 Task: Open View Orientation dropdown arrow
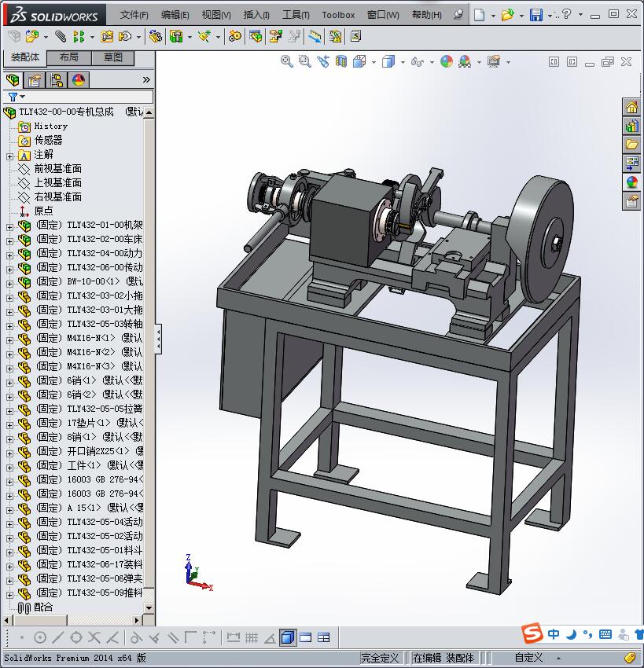click(x=374, y=63)
